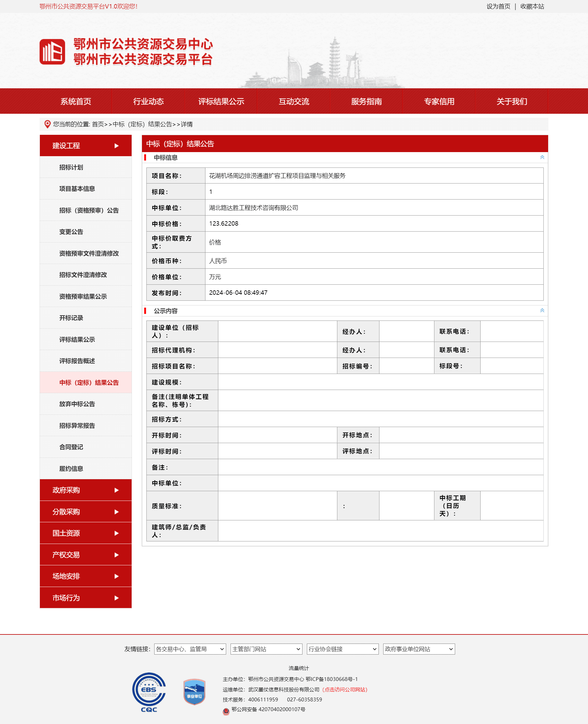
Task: Click the arrow icon next to 建设工程
Action: point(117,146)
